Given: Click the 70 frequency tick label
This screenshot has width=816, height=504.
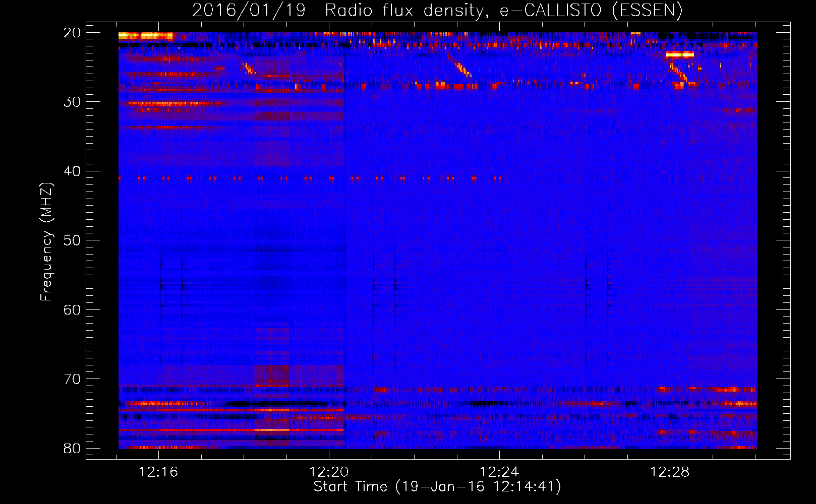Looking at the screenshot, I should coord(72,379).
